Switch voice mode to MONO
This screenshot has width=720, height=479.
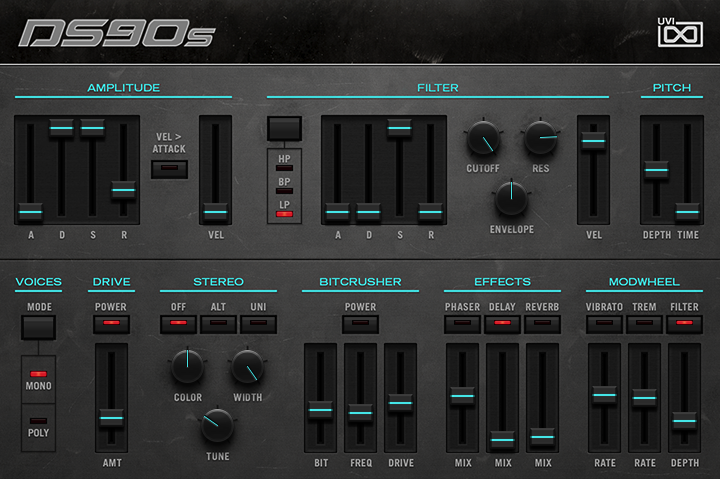39,374
